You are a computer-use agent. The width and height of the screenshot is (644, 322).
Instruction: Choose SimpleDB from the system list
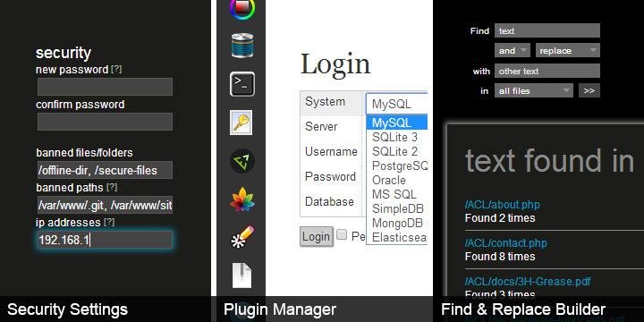[x=397, y=208]
